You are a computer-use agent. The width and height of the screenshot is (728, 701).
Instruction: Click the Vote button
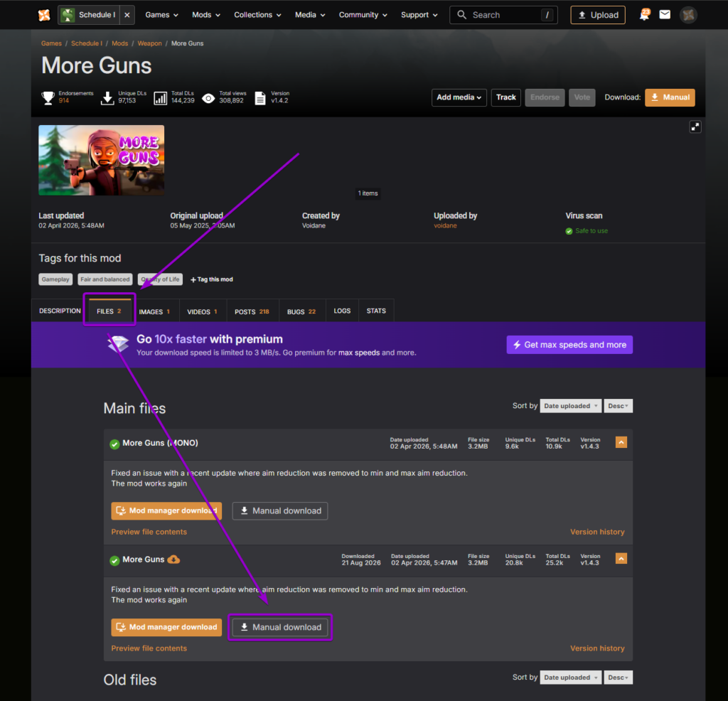(x=582, y=97)
